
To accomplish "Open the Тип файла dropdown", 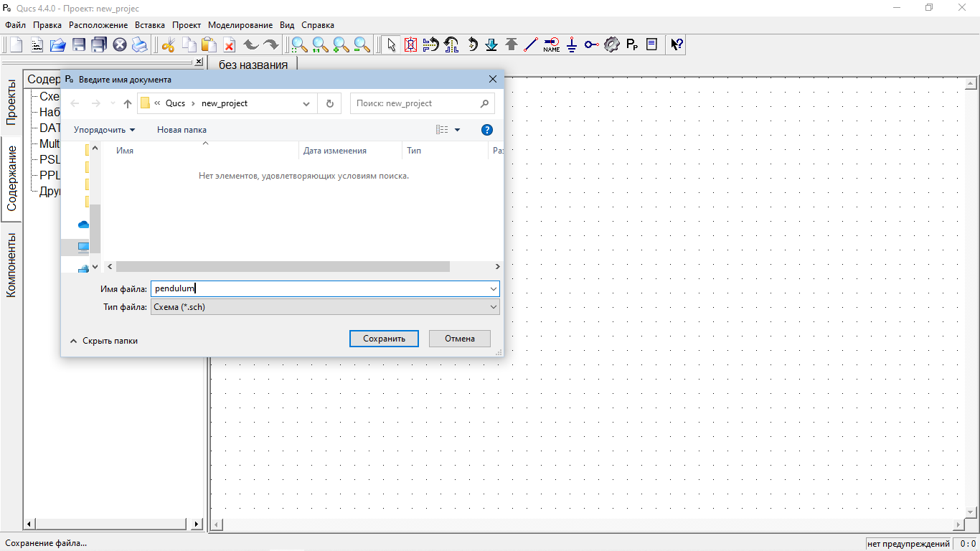I will pos(325,307).
